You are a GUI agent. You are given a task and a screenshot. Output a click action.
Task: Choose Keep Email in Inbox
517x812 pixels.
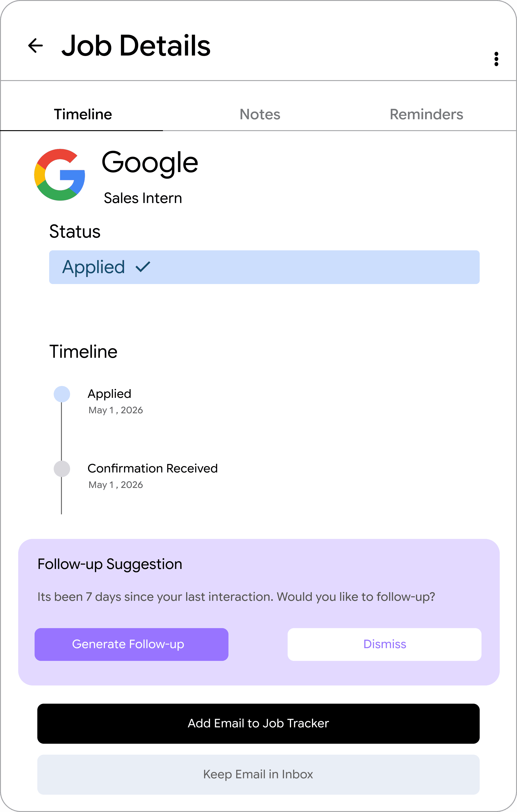pos(258,775)
